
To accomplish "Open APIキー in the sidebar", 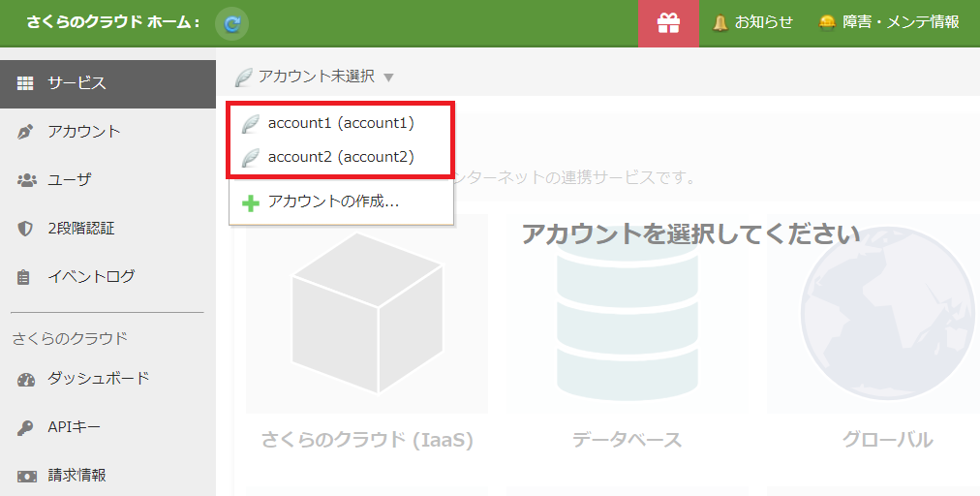I will point(74,427).
